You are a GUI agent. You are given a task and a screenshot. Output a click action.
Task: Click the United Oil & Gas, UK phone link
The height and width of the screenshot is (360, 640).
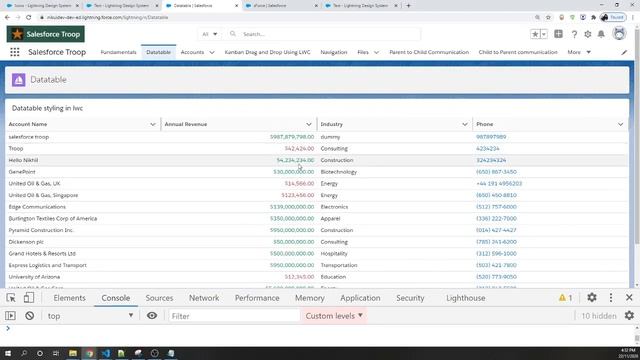499,184
